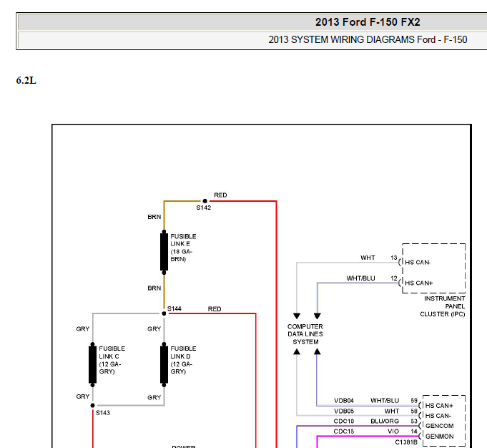Click the GENCOM pin label
This screenshot has width=487, height=448.
point(440,426)
